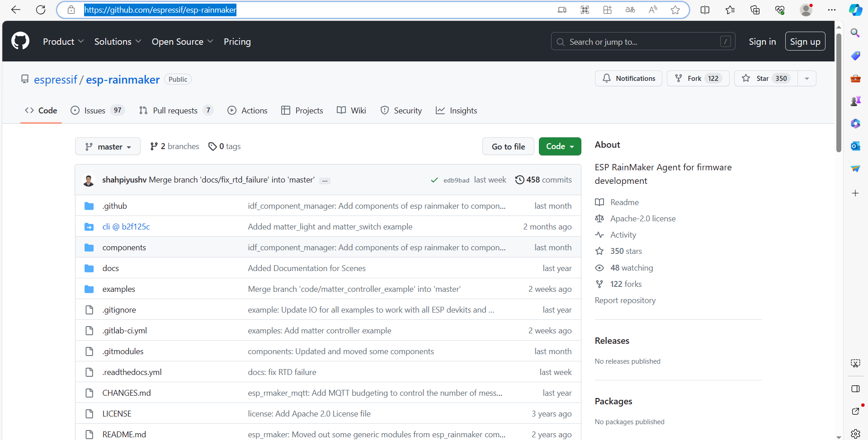Click Report repository link
Viewport: 868px width, 440px height.
click(625, 300)
